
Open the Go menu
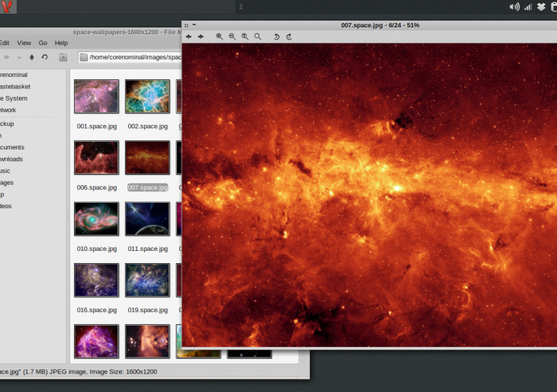click(x=43, y=43)
